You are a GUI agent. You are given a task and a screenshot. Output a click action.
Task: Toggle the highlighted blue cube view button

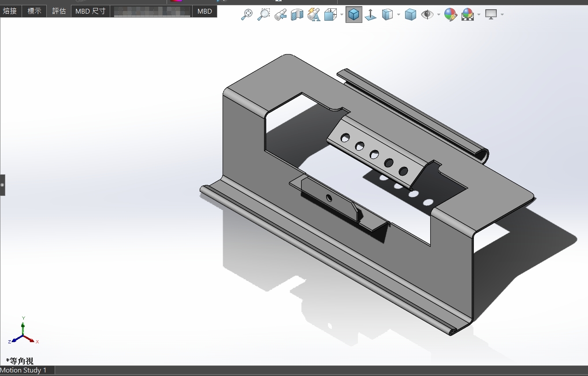(x=354, y=15)
